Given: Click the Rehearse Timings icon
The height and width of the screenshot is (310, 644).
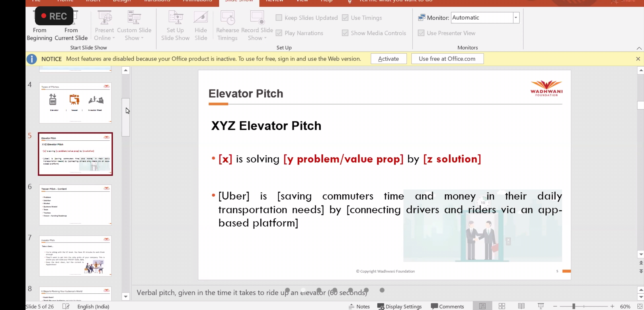Looking at the screenshot, I should pyautogui.click(x=227, y=18).
